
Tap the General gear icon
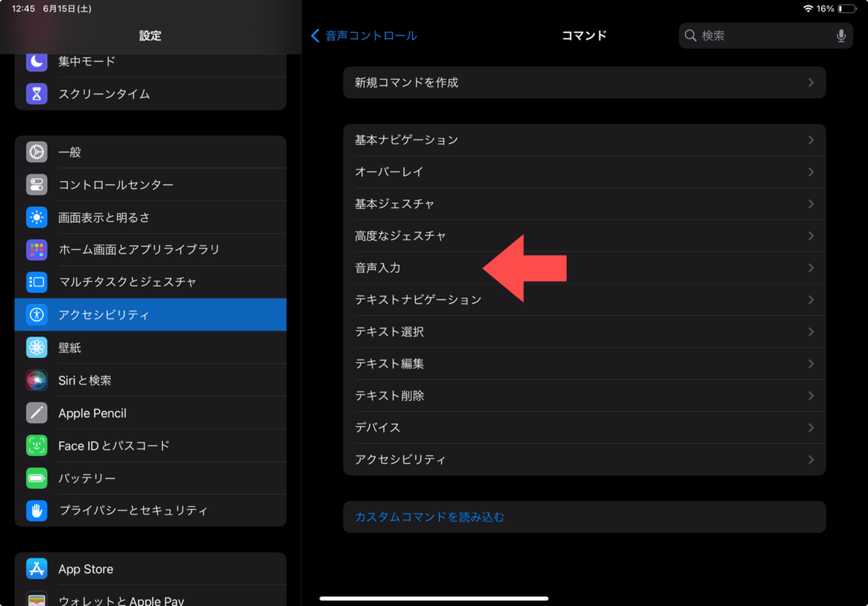pyautogui.click(x=37, y=152)
